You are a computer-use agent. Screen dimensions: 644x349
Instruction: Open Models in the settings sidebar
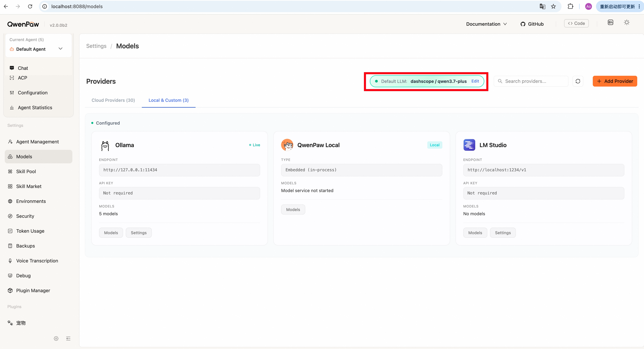click(x=39, y=157)
